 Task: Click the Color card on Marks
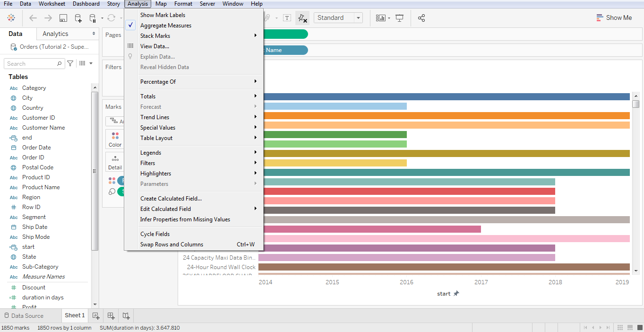point(115,139)
